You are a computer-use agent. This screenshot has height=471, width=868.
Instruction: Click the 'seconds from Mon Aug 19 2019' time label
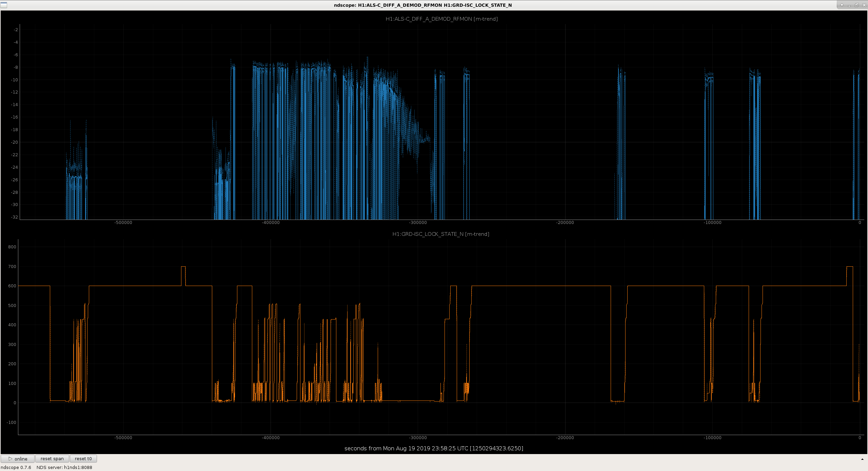[x=434, y=448]
